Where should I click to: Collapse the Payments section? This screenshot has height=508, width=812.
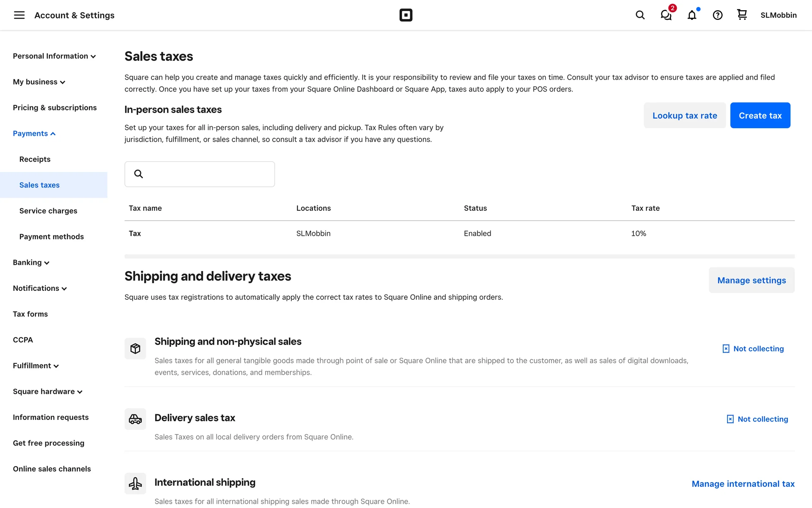click(x=34, y=133)
